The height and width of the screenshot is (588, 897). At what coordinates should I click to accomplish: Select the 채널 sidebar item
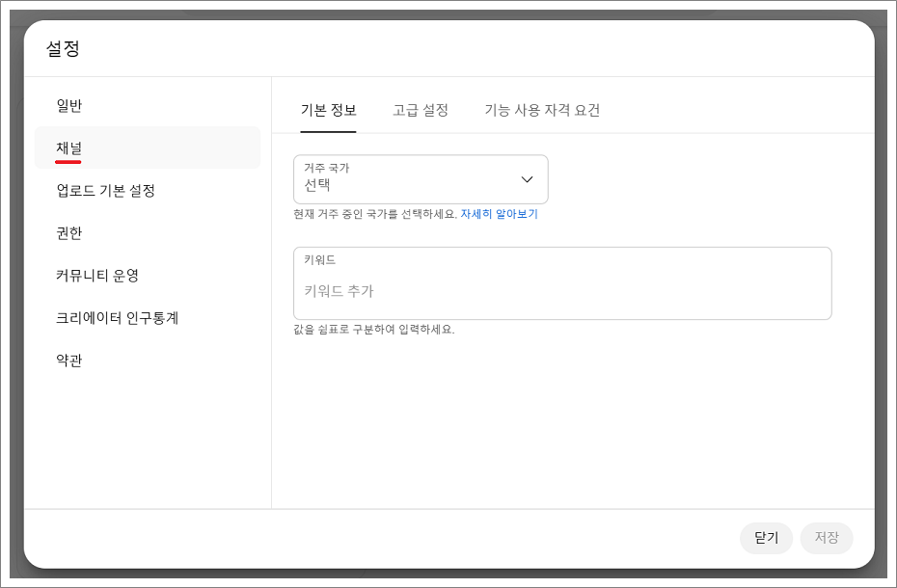click(x=147, y=147)
